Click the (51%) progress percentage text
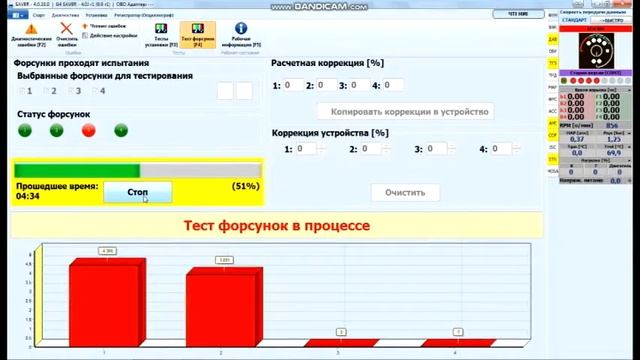The image size is (640, 360). [x=246, y=186]
